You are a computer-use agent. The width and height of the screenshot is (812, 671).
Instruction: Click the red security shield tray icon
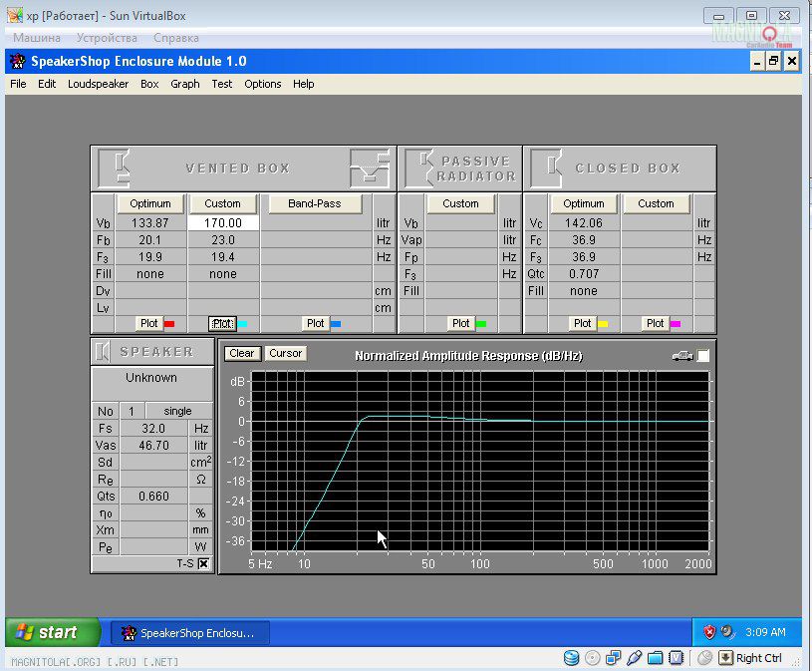(709, 632)
